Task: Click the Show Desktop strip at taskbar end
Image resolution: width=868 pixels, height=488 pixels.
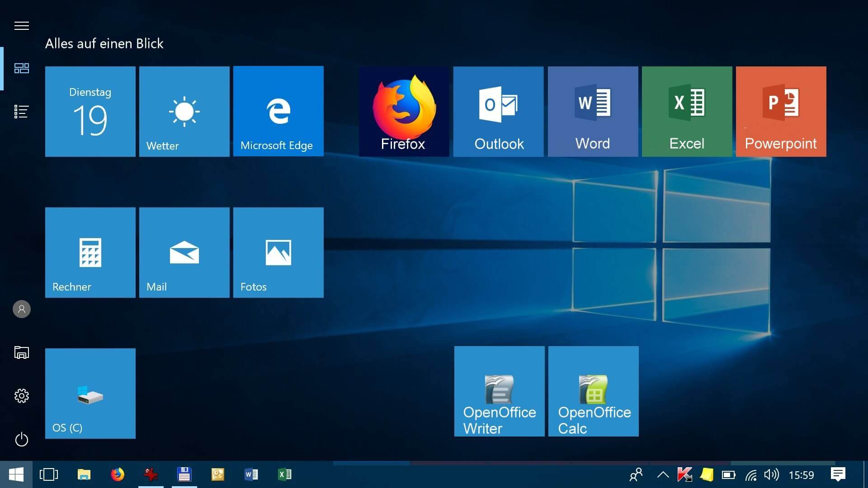Action: click(x=866, y=474)
